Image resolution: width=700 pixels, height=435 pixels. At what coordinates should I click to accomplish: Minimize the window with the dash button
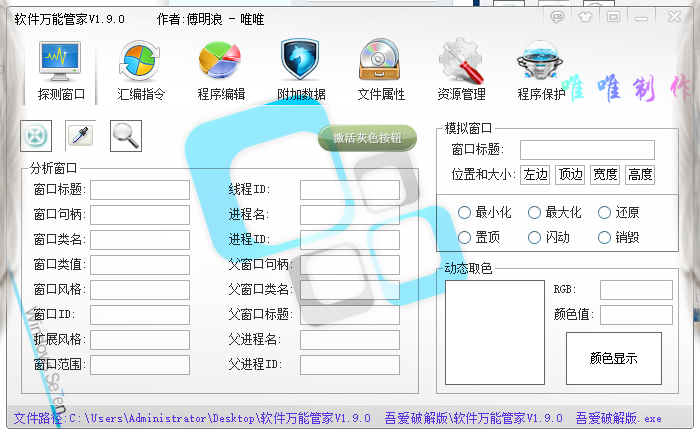[x=642, y=17]
